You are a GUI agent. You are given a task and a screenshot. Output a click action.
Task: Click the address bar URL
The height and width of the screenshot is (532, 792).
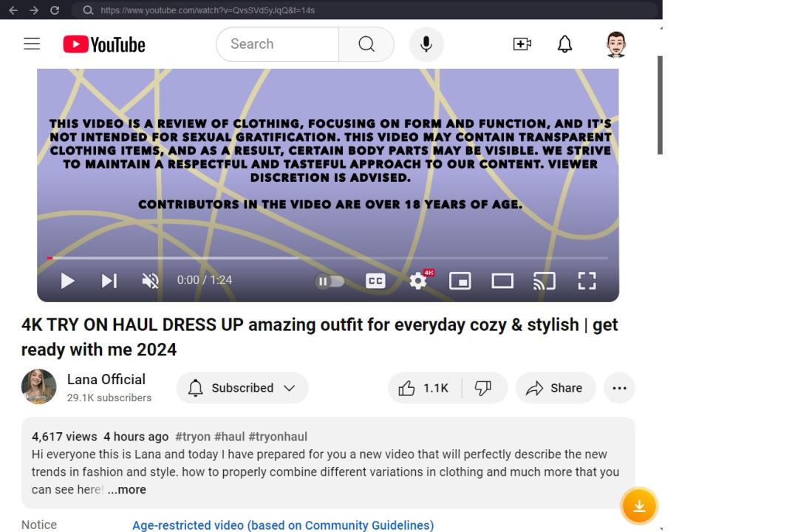click(207, 10)
